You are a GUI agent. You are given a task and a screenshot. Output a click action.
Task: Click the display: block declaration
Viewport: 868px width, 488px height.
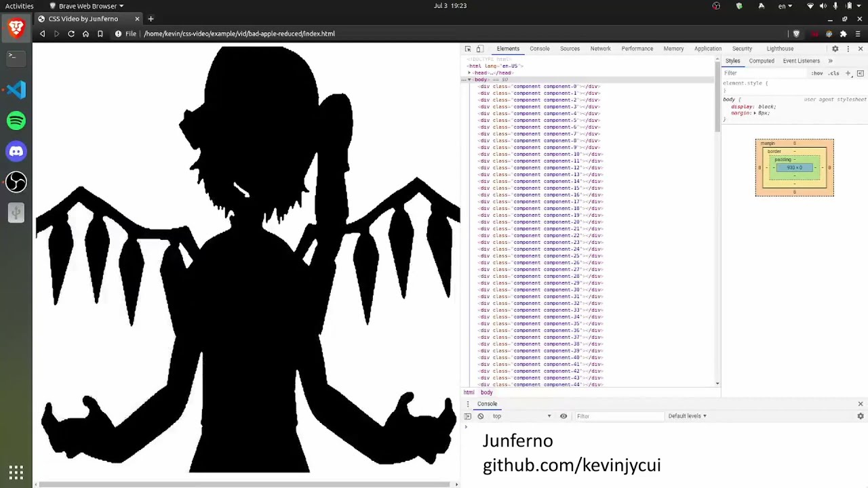(x=753, y=106)
